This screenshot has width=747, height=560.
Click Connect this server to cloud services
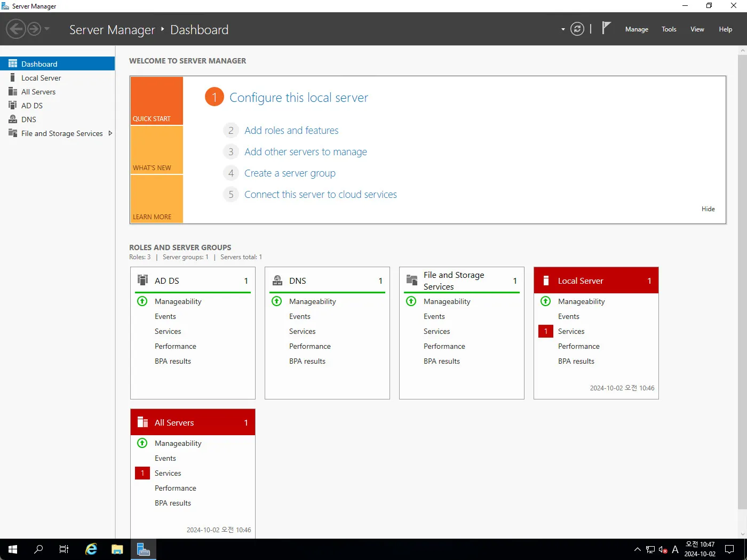pyautogui.click(x=320, y=195)
